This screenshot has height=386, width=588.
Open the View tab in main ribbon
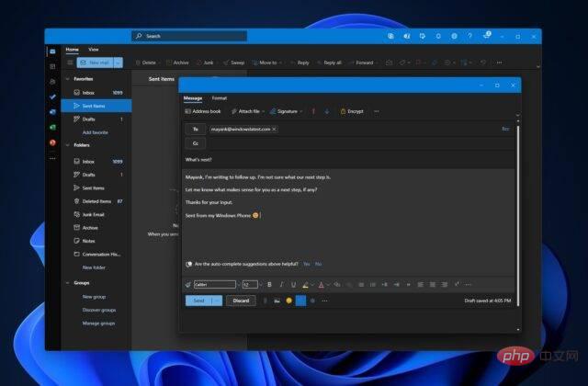point(94,49)
